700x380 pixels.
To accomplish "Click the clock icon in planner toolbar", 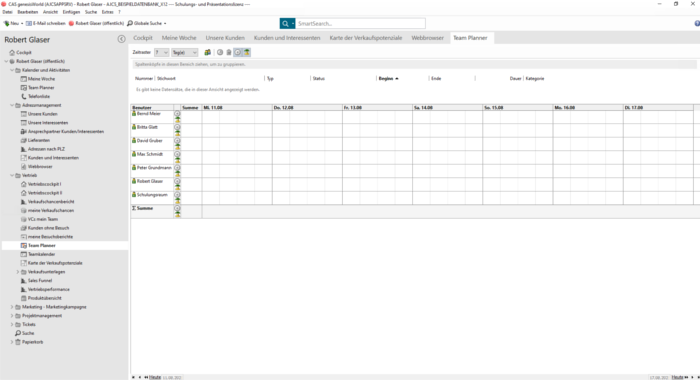I will pyautogui.click(x=220, y=52).
